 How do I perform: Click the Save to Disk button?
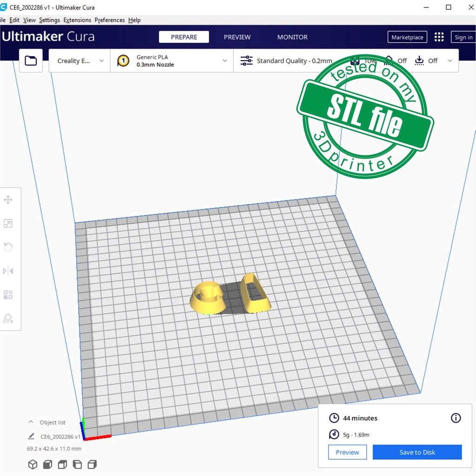point(417,452)
